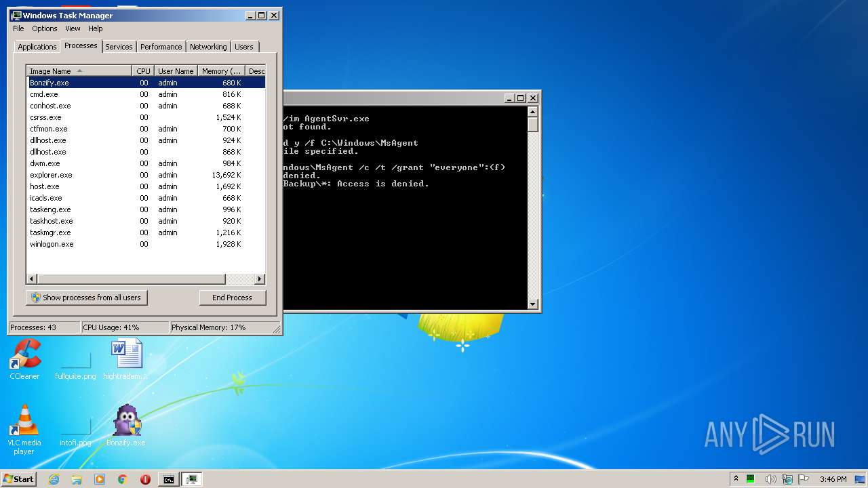Open Action Center flag tray icon
This screenshot has height=488, width=868.
point(804,479)
